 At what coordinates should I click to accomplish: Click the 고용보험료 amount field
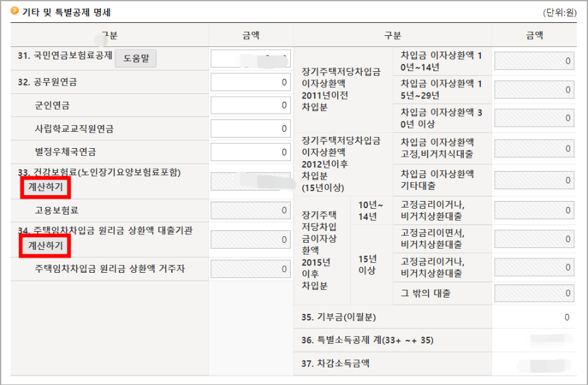tap(251, 210)
